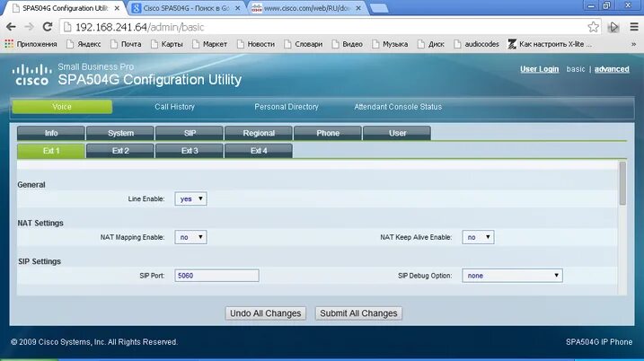Go back using browser back arrow

[x=11, y=27]
